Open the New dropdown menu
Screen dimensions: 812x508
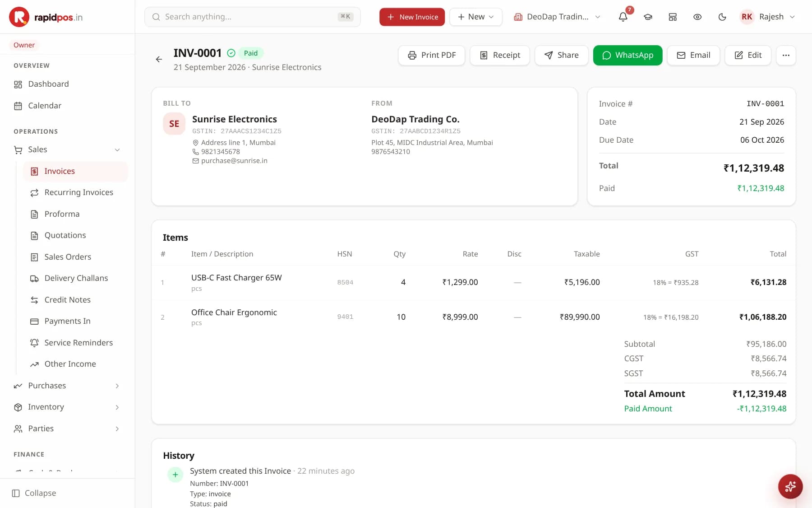click(x=476, y=17)
